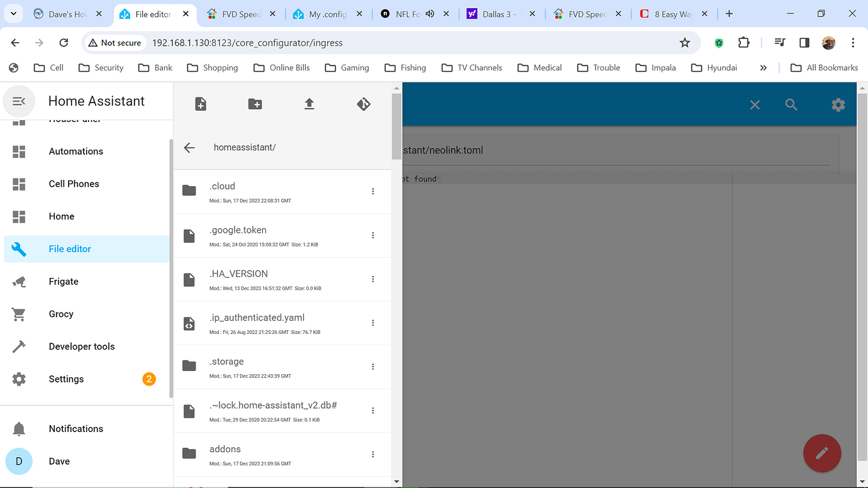Open Automations from the sidebar menu
868x488 pixels.
point(75,151)
